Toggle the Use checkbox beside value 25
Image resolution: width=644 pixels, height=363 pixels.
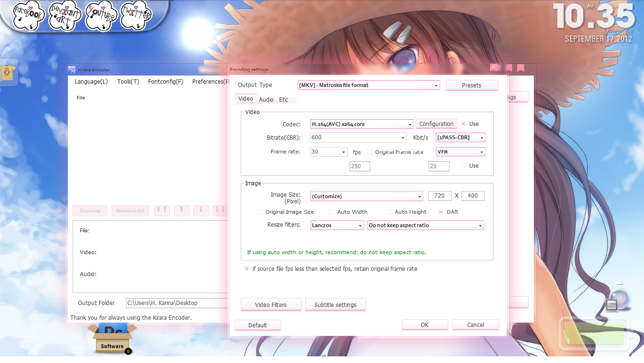pyautogui.click(x=463, y=166)
